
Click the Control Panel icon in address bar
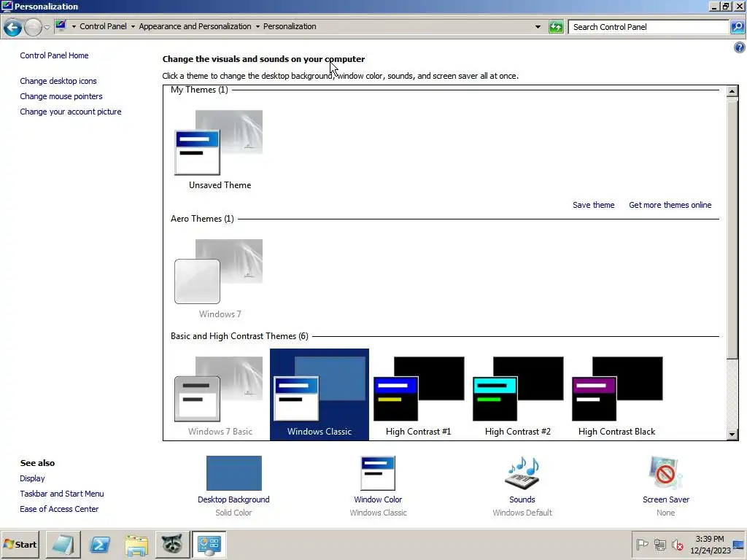pos(61,26)
